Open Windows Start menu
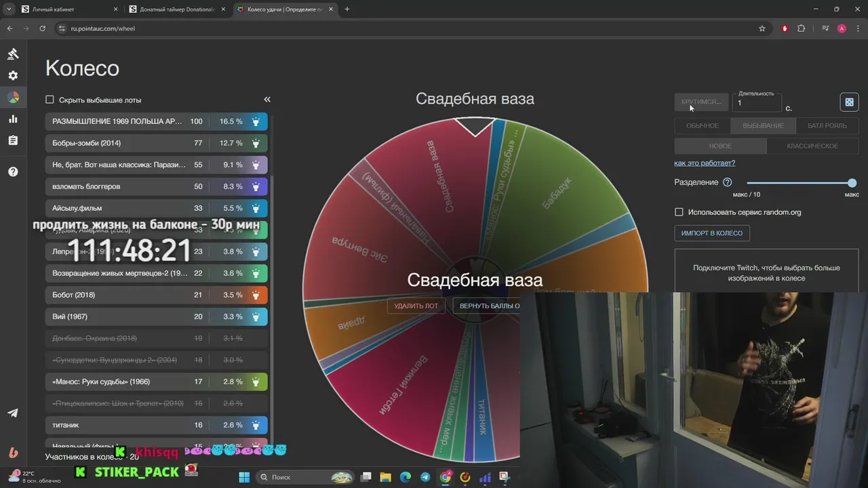Image resolution: width=868 pixels, height=488 pixels. click(244, 477)
